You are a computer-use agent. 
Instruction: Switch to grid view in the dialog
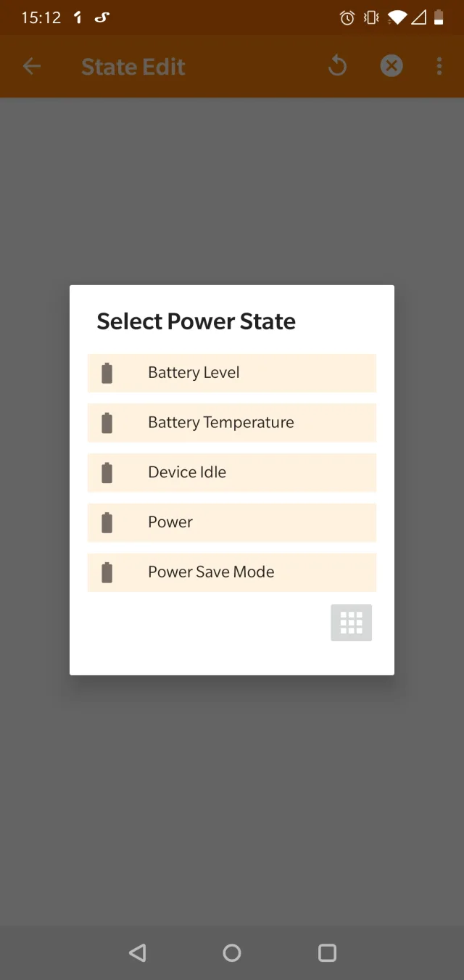[351, 622]
